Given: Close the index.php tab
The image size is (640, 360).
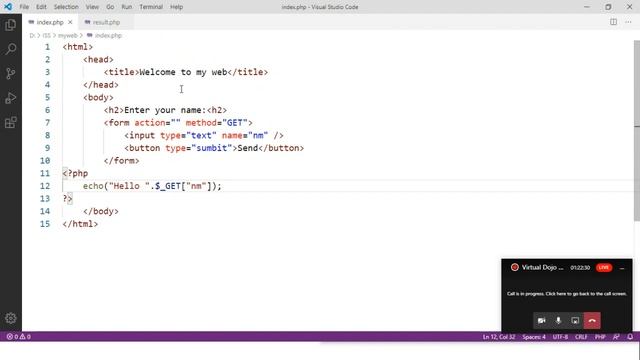Looking at the screenshot, I should (x=70, y=22).
